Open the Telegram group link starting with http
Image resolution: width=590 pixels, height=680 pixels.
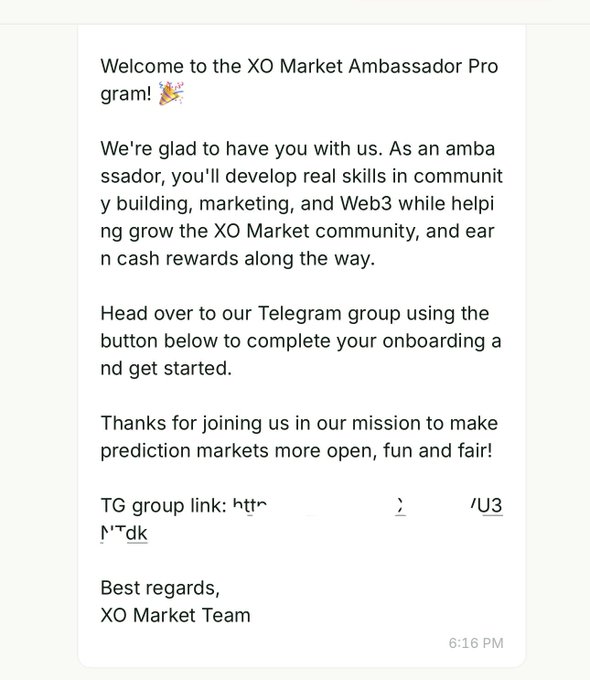(250, 505)
